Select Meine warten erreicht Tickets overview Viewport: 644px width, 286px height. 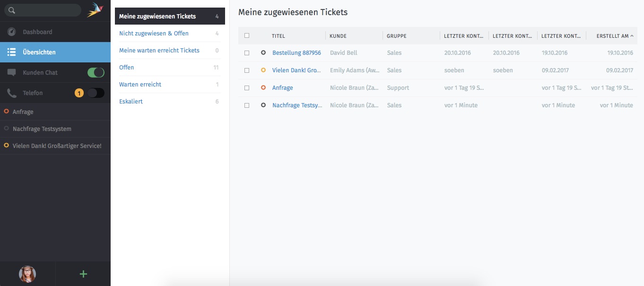click(x=170, y=50)
